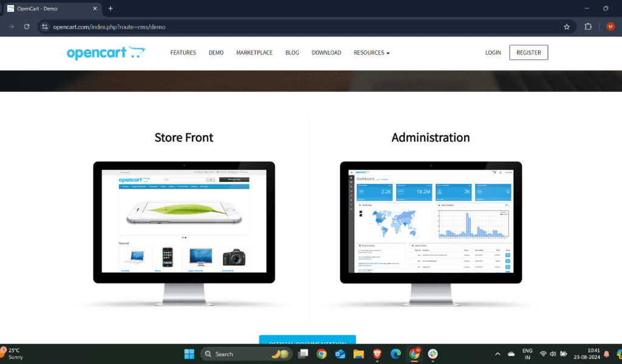Click the Official Documentation button

pyautogui.click(x=307, y=340)
